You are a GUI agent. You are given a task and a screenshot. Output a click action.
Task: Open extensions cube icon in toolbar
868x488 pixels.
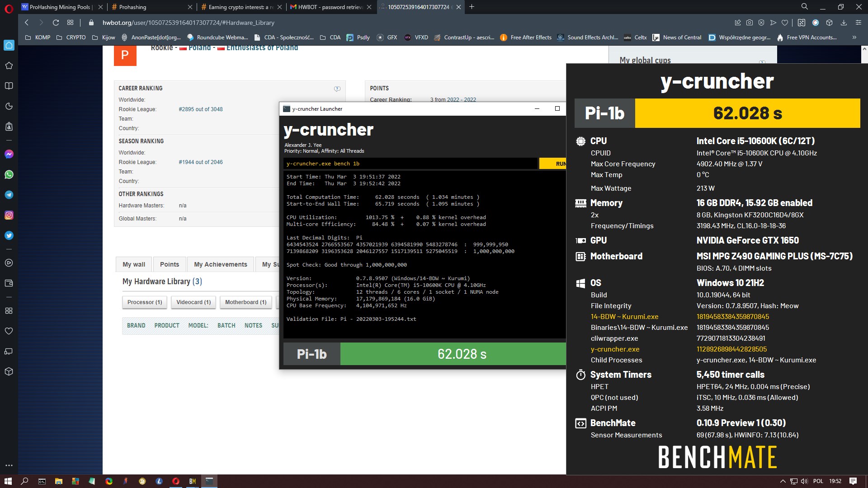pos(829,23)
